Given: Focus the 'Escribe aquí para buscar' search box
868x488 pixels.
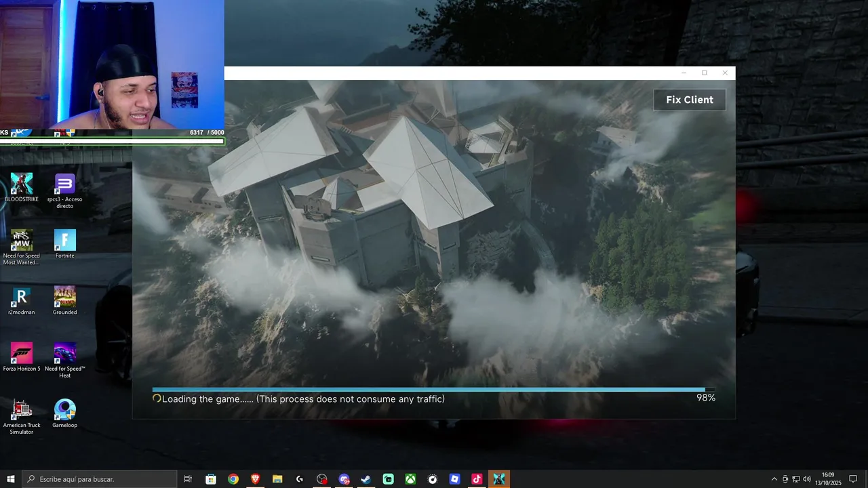Looking at the screenshot, I should (100, 479).
